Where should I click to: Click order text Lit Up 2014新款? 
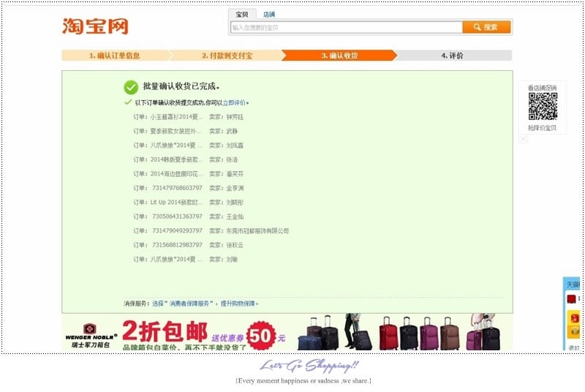point(176,202)
